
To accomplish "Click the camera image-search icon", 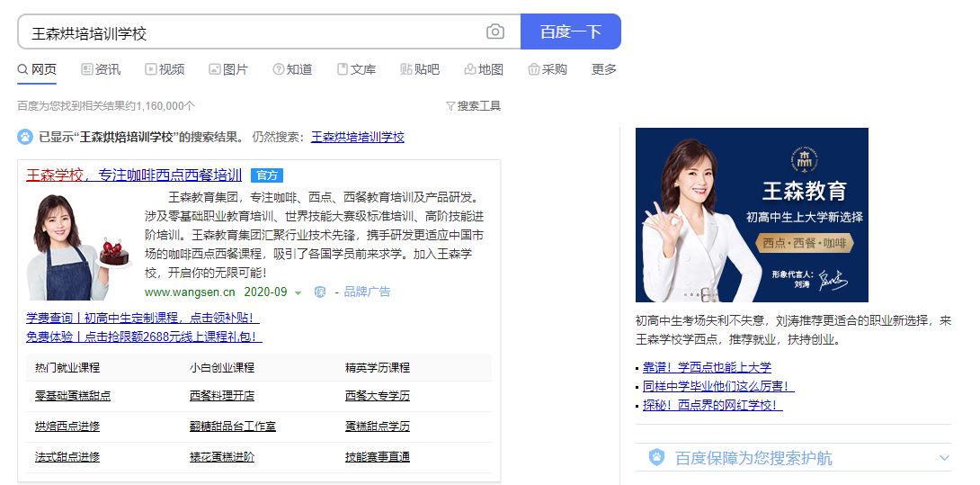I will pyautogui.click(x=495, y=31).
